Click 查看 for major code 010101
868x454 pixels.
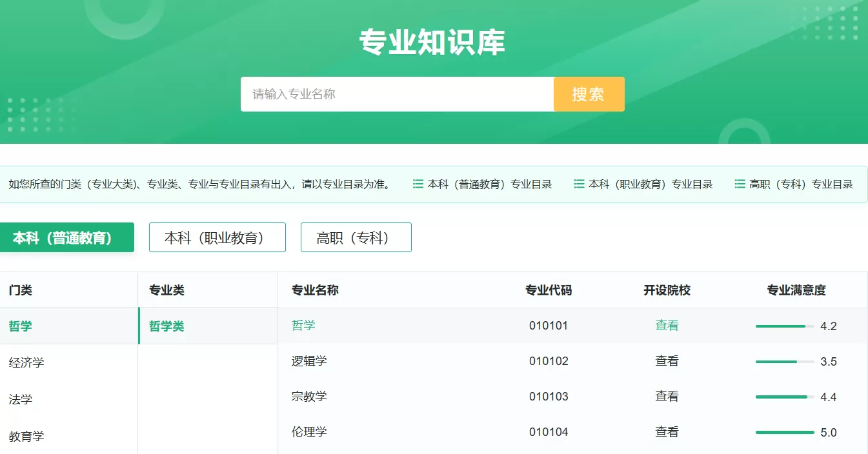(666, 326)
